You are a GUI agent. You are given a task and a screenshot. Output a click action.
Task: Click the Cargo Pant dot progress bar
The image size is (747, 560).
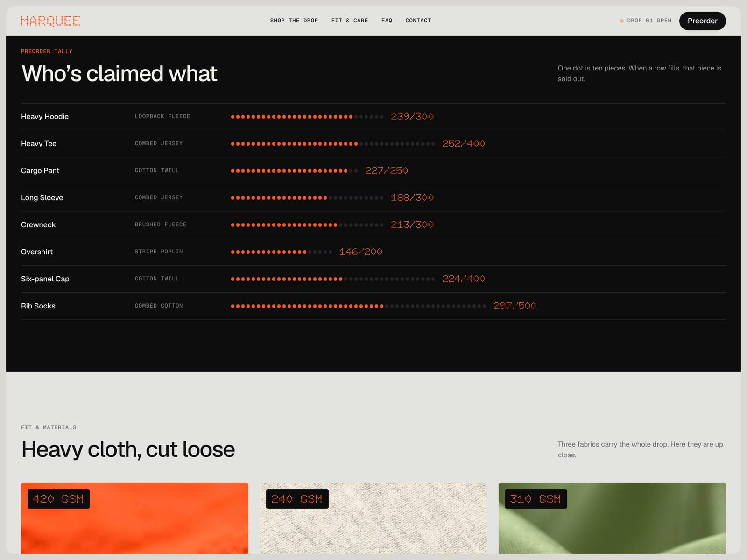coord(294,171)
